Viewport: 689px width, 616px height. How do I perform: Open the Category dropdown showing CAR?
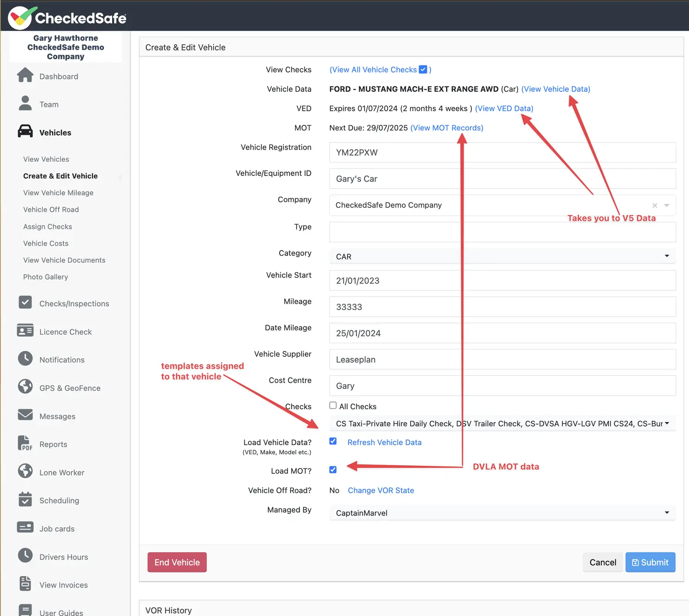(x=503, y=256)
